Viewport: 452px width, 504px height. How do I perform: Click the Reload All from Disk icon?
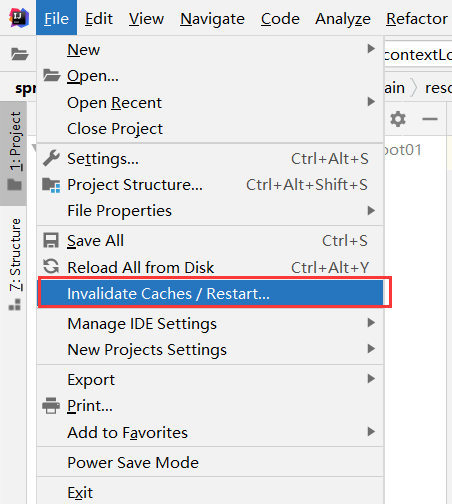51,267
